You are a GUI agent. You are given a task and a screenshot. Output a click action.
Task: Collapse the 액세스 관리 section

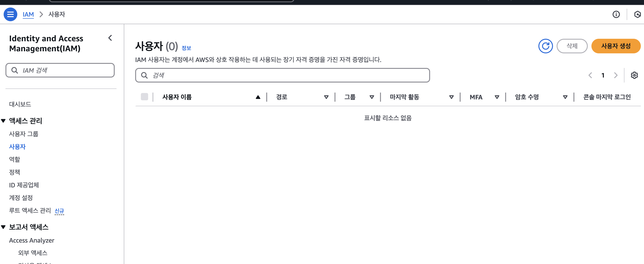point(3,121)
